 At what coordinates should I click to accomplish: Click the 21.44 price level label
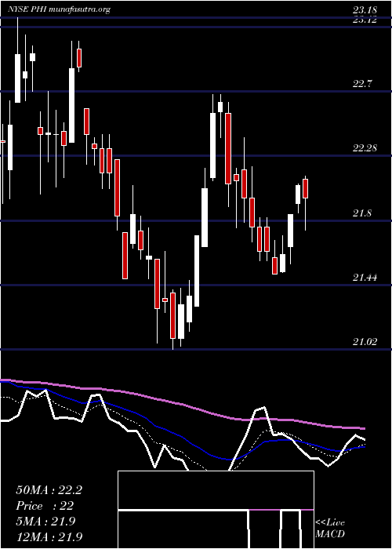click(365, 278)
